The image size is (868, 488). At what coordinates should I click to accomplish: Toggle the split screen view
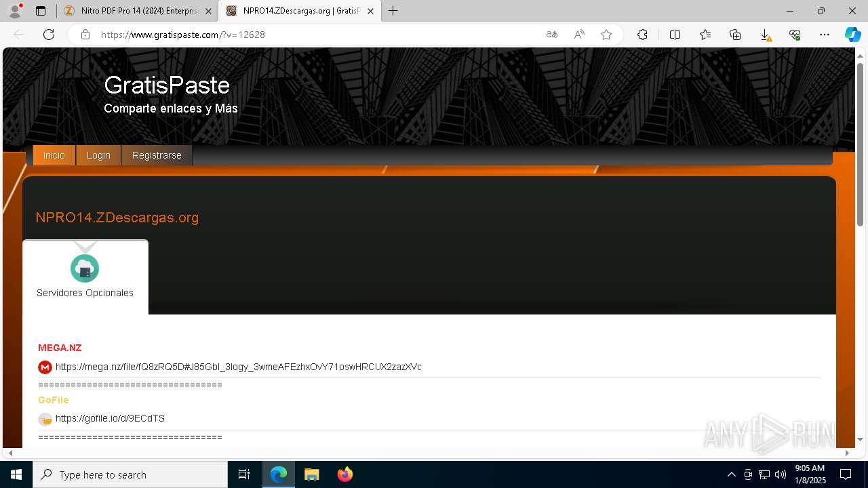(x=675, y=35)
